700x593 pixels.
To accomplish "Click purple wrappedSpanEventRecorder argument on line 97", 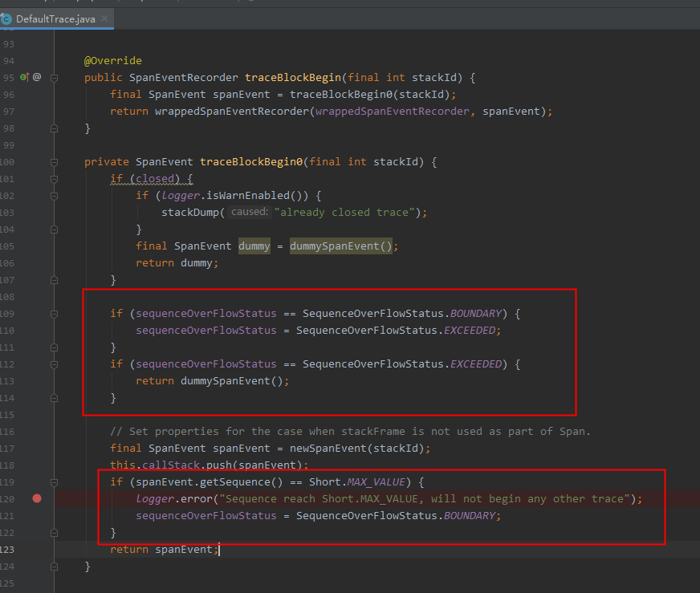I will (393, 111).
